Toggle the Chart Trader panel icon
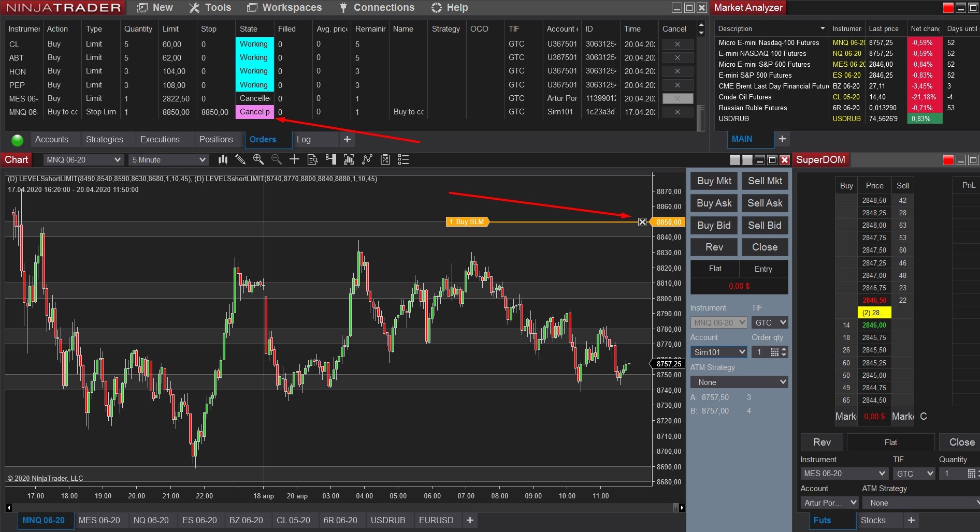 [330, 160]
